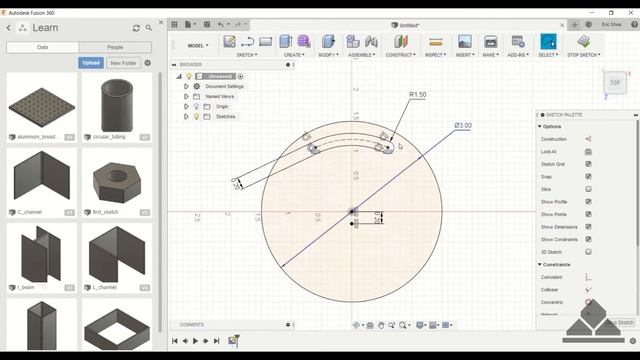Click the Offset Plane construct icon

click(x=400, y=42)
